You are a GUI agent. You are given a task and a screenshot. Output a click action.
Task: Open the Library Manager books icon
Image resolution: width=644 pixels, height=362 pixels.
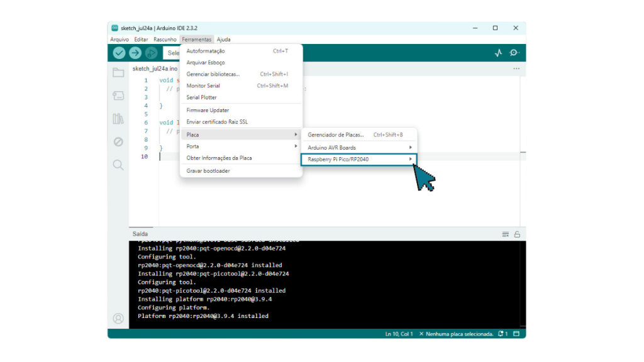pyautogui.click(x=118, y=119)
